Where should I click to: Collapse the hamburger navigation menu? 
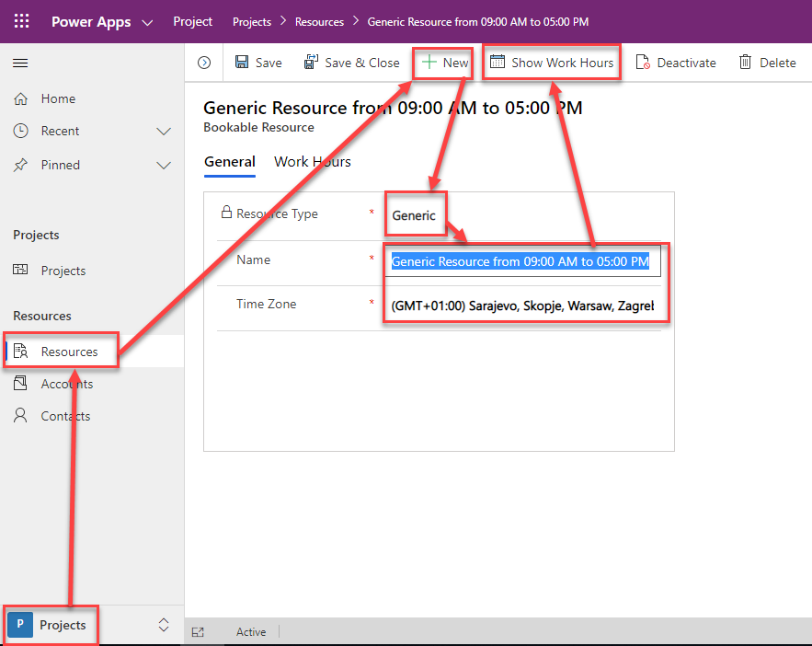[20, 63]
